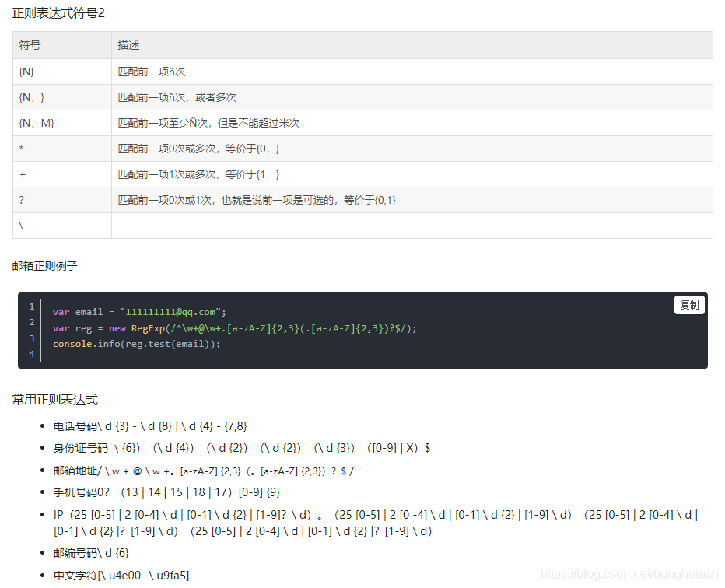Screen dimensions: 725x588
Task: Click the asterisk symbol cell
Action: tap(62, 149)
